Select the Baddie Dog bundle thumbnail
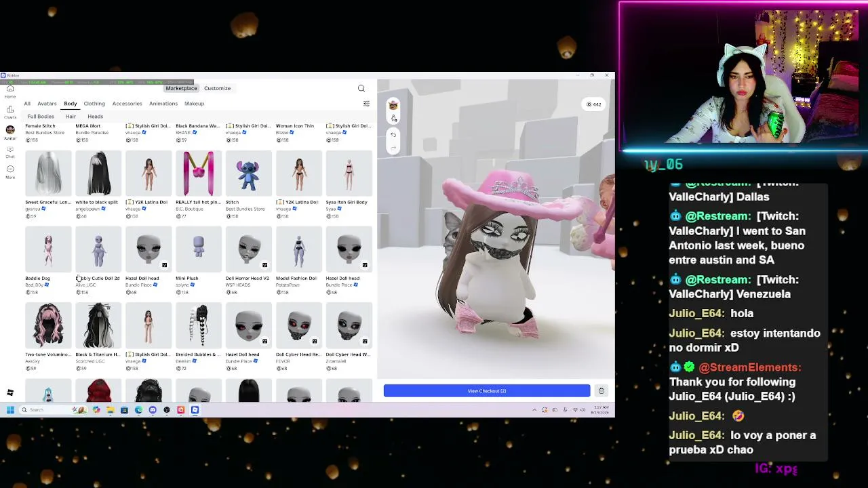This screenshot has height=488, width=868. coord(48,250)
